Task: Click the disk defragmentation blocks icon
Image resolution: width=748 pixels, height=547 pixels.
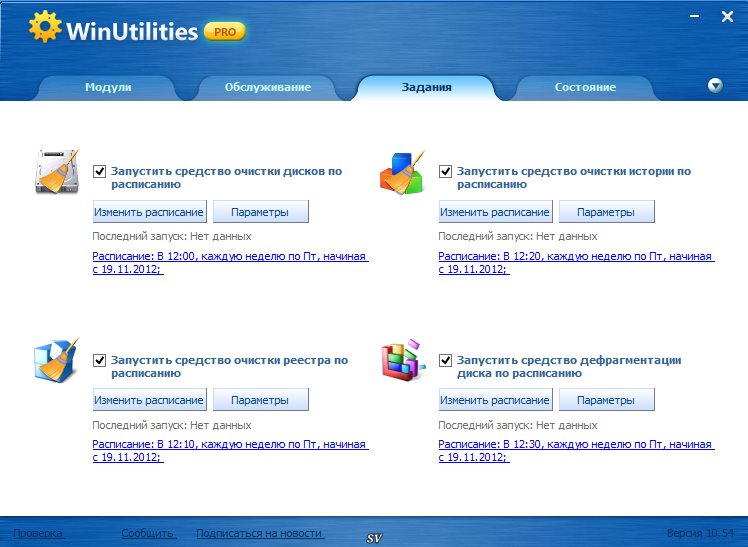Action: point(403,360)
